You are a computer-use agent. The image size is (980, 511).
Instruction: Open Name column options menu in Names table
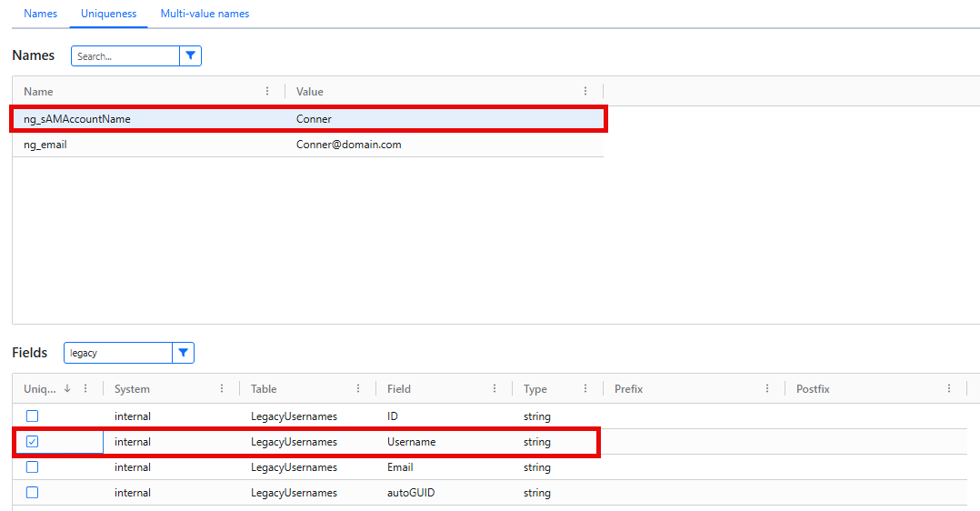point(267,91)
